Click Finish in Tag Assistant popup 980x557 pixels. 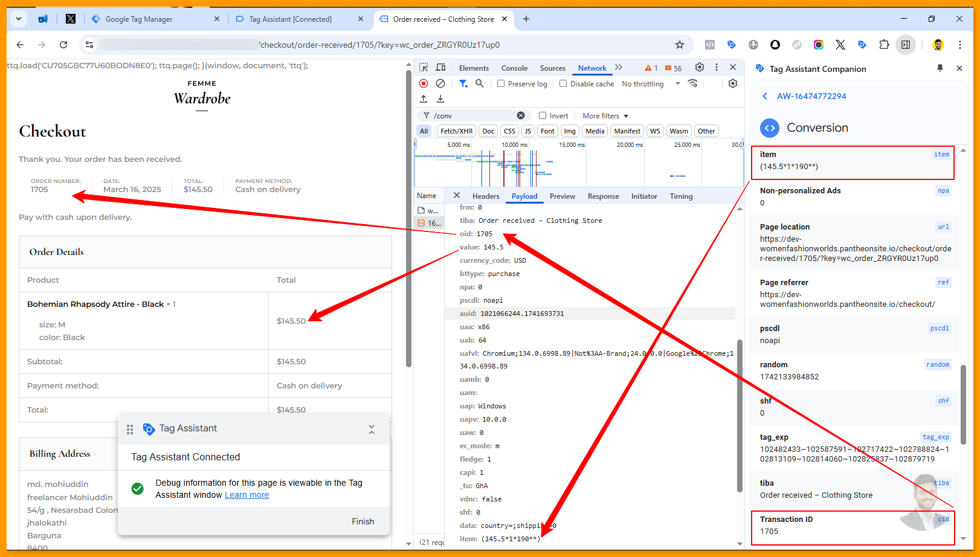[363, 521]
